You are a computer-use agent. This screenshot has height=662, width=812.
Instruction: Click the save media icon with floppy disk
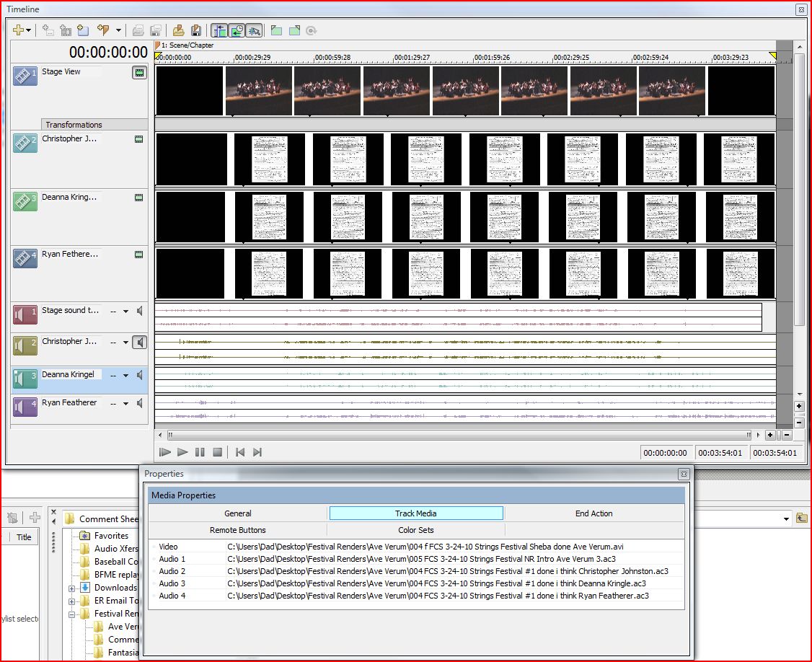[x=195, y=30]
